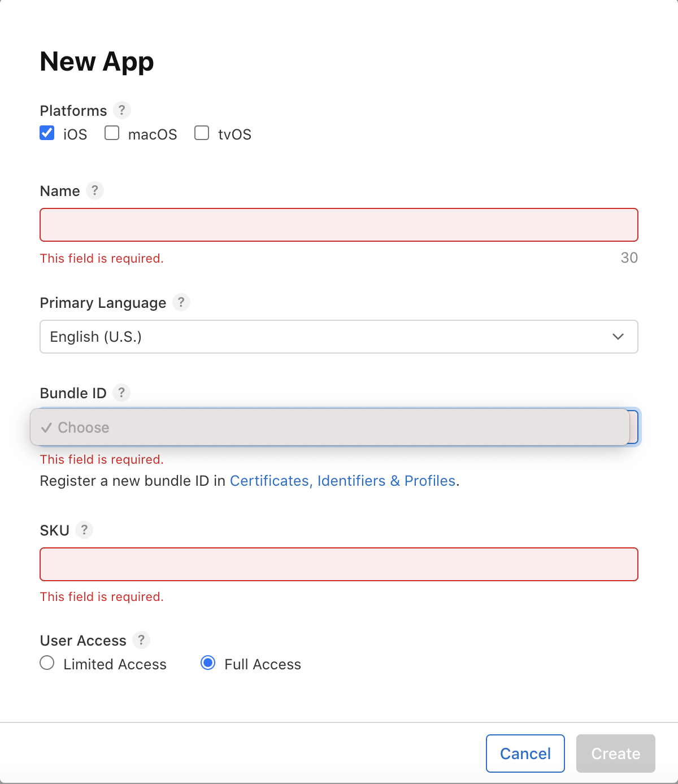Focus the Name text field
The image size is (678, 784).
pos(339,225)
